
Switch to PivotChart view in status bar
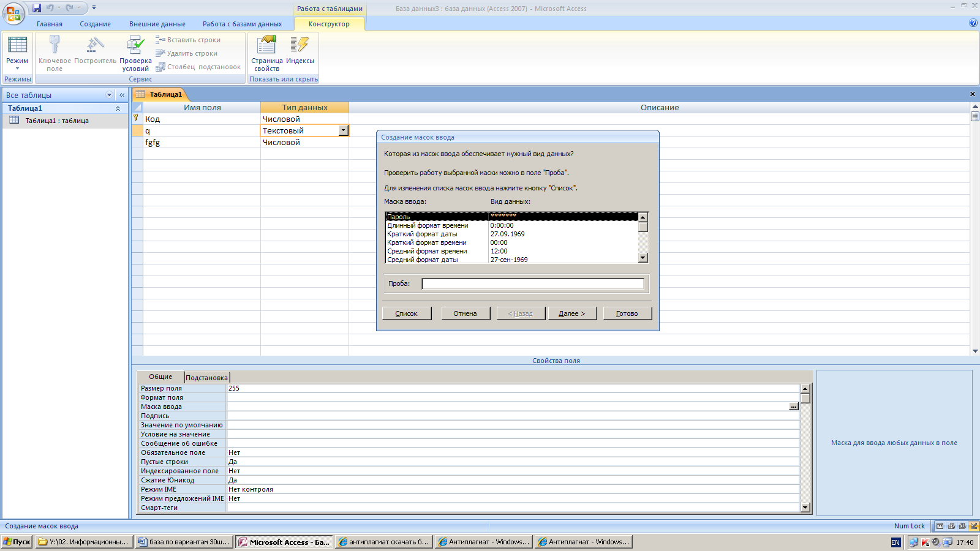pos(962,526)
